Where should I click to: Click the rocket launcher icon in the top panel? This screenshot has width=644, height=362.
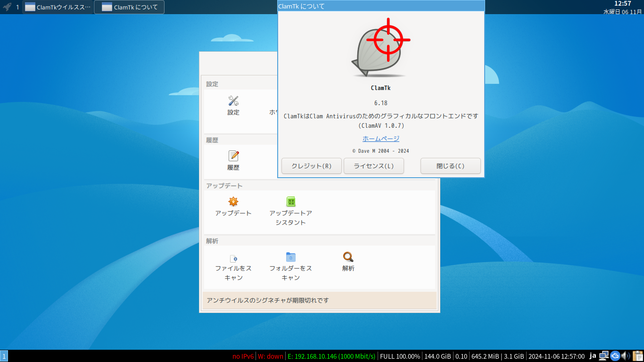click(7, 7)
